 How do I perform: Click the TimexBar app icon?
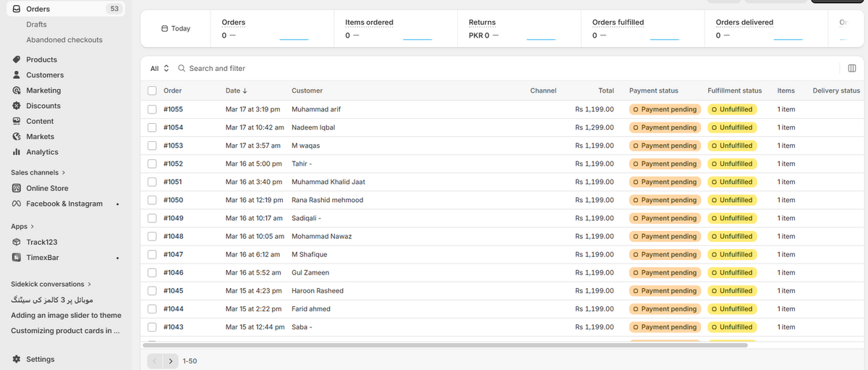pyautogui.click(x=17, y=257)
